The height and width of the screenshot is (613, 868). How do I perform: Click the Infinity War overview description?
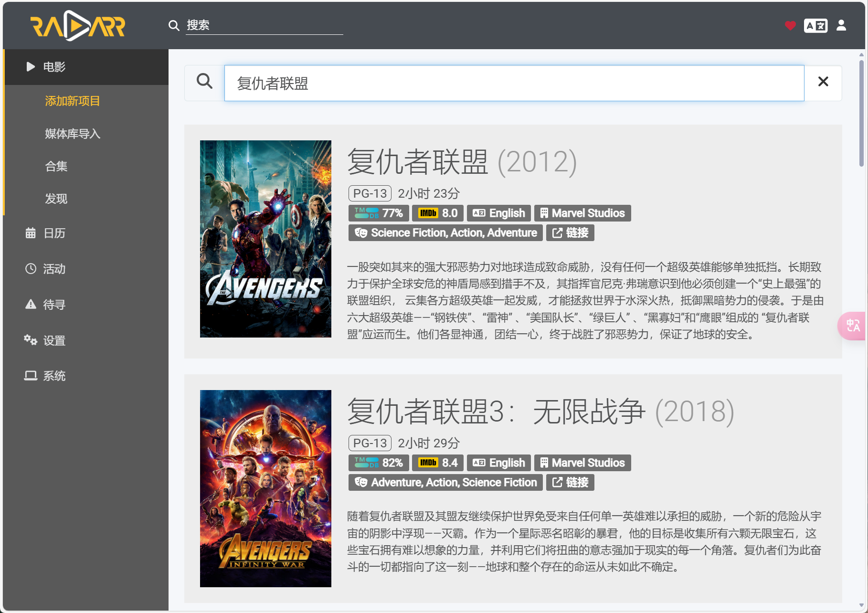[584, 541]
